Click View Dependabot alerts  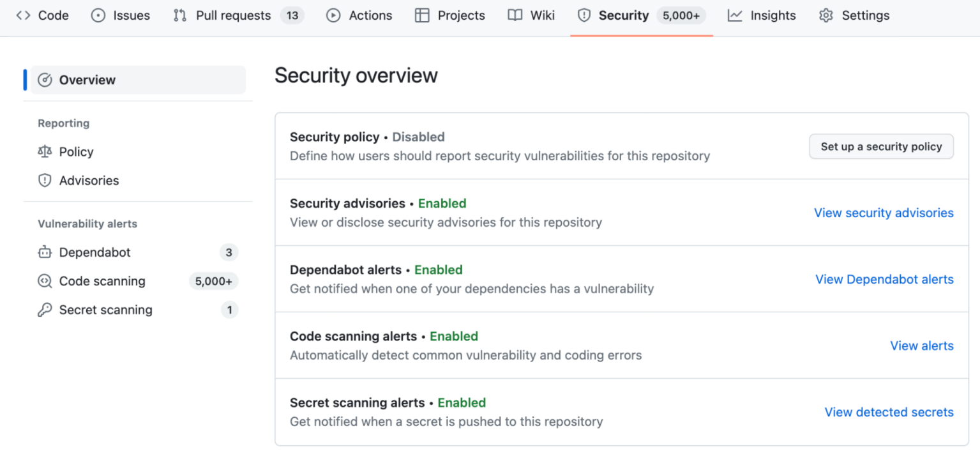click(884, 279)
